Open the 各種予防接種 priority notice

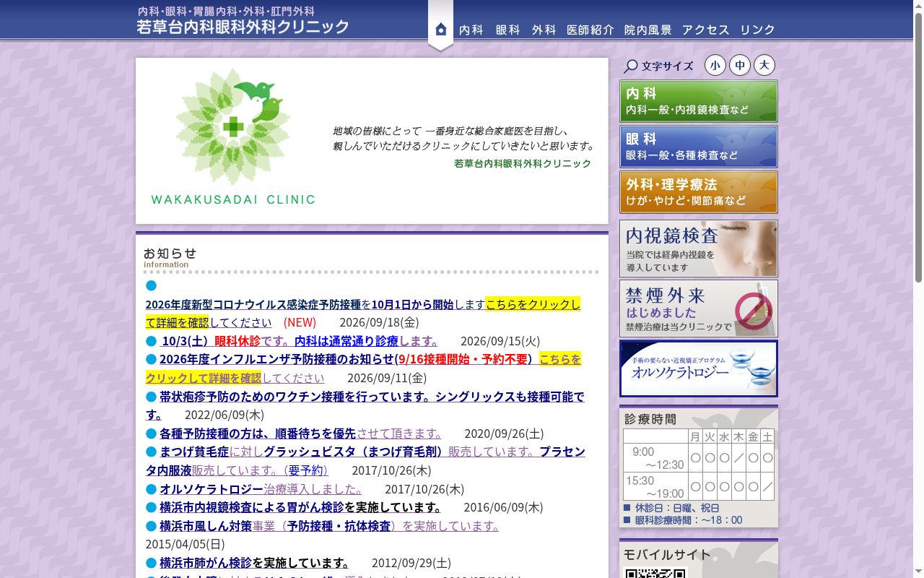(x=301, y=433)
